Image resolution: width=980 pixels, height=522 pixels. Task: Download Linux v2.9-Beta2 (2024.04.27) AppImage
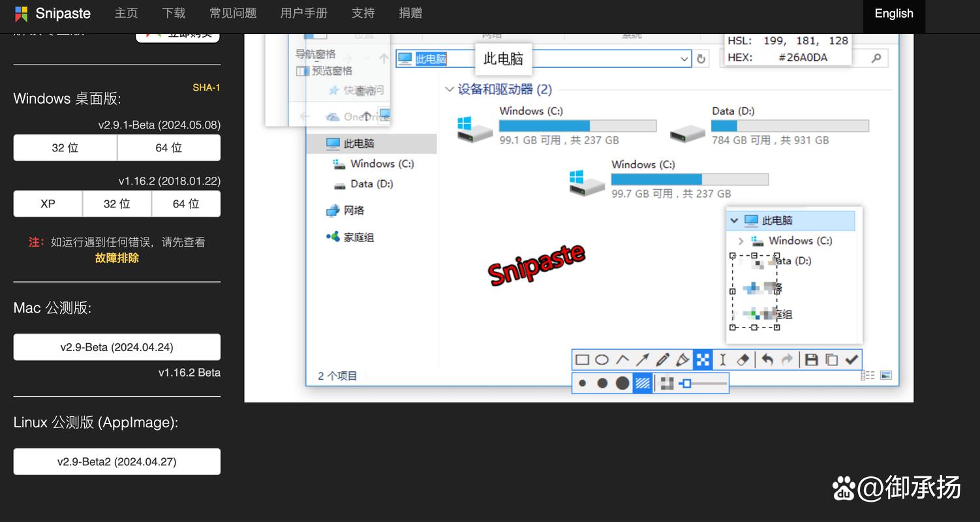[x=117, y=461]
